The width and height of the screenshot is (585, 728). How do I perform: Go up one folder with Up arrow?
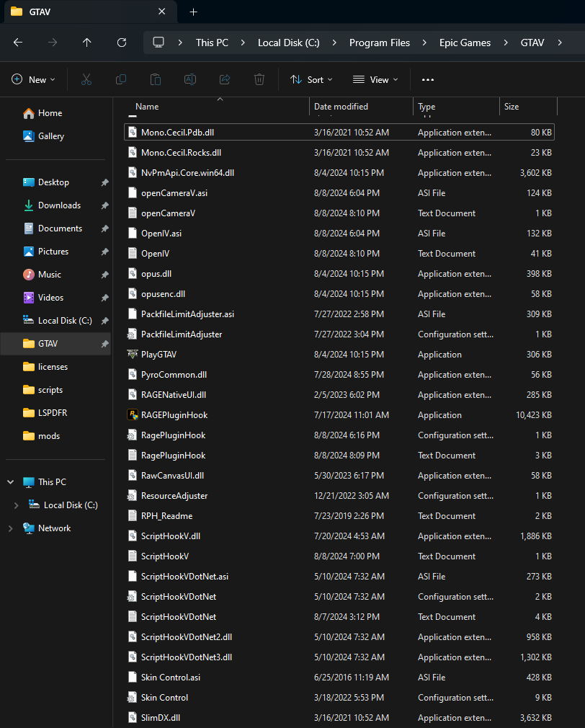tap(87, 43)
